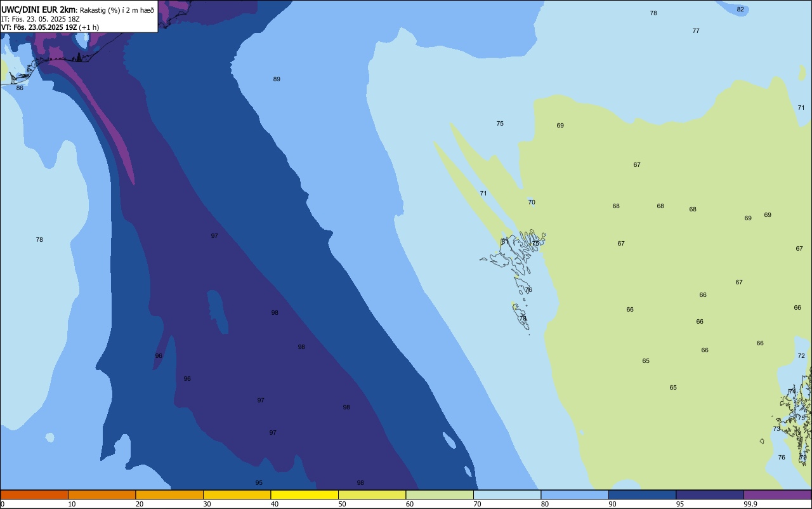Image resolution: width=812 pixels, height=509 pixels.
Task: Choose the purple above-99.9 legend swatch
Action: (x=777, y=494)
